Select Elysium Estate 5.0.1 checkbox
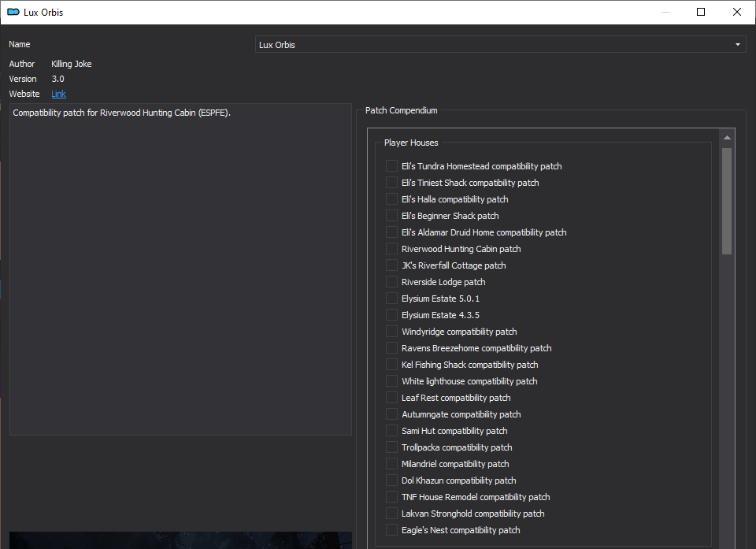Viewport: 756px width, 549px height. tap(391, 299)
